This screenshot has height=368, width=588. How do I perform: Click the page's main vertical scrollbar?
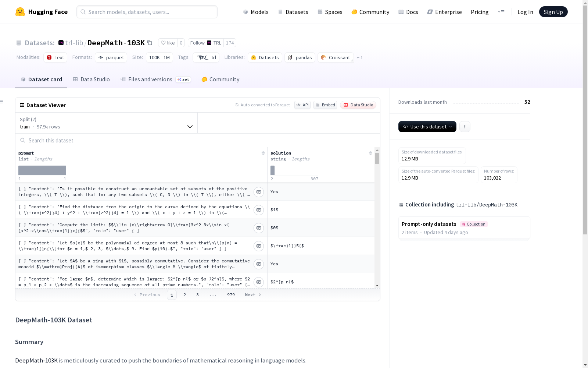pyautogui.click(x=585, y=120)
